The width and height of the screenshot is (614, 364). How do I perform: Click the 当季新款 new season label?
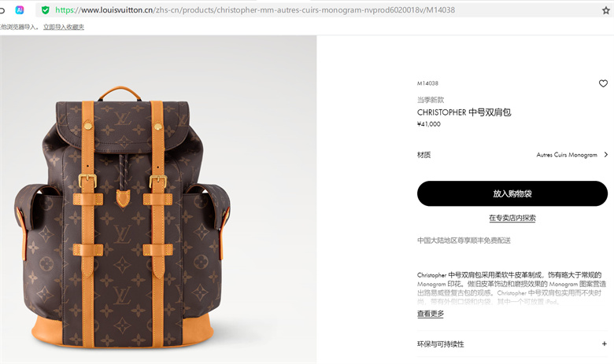click(431, 100)
